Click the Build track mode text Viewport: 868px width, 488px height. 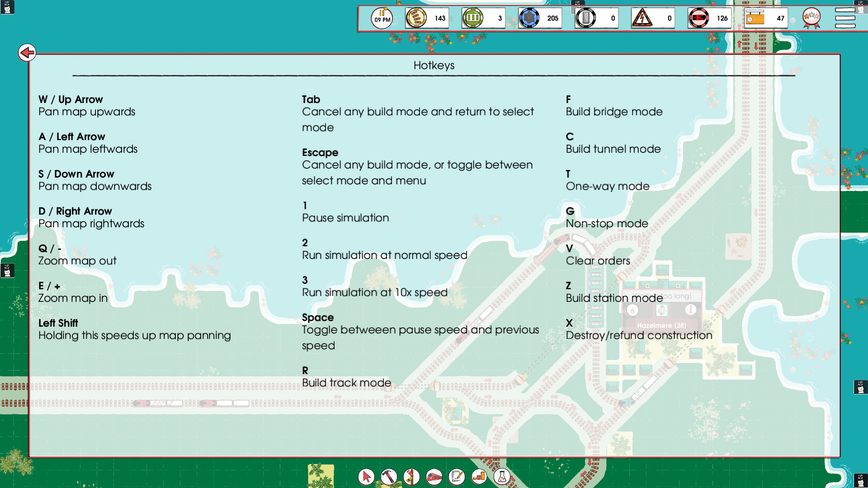(347, 383)
